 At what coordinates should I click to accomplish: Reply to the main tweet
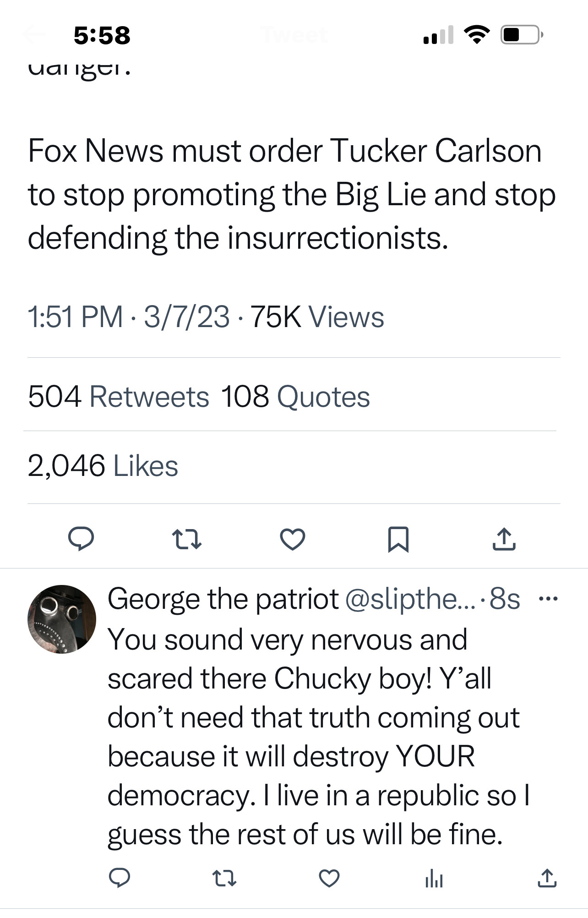81,538
